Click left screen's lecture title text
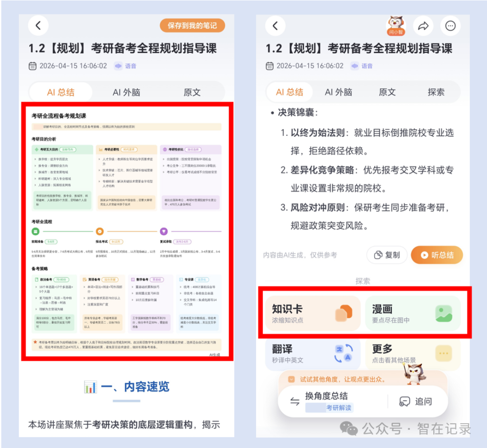Screen dimensions: 487x448 click(122, 48)
